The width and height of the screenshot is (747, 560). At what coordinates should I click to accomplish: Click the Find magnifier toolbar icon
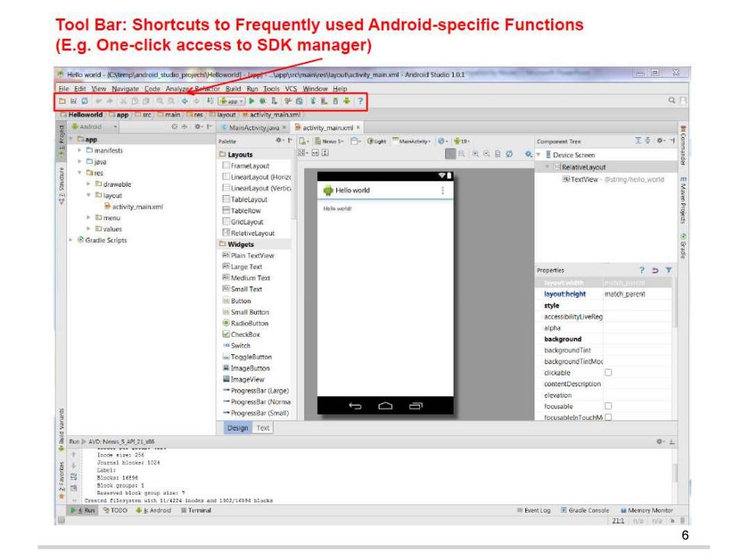(160, 101)
